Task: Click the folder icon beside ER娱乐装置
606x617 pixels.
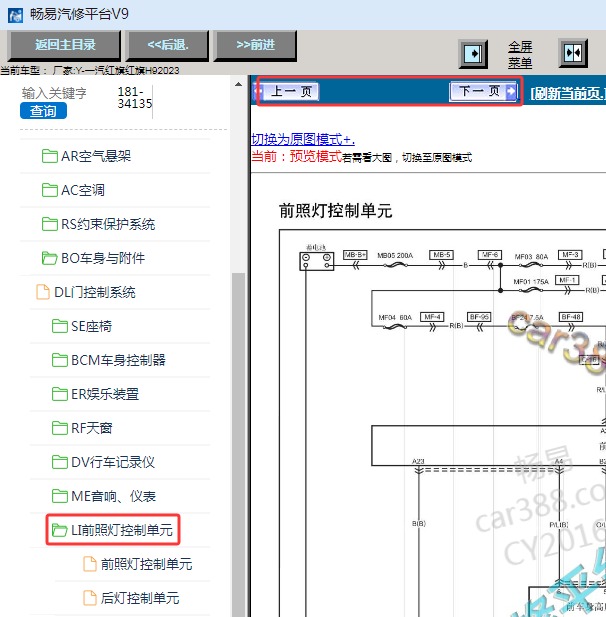Action: (x=60, y=394)
